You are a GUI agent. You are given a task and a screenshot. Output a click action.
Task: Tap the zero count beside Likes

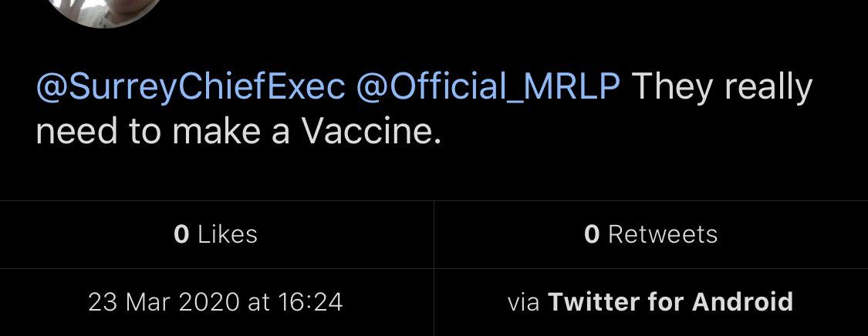(181, 234)
